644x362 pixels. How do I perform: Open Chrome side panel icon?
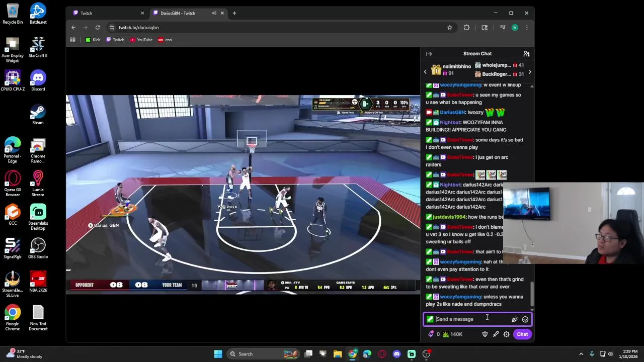485,27
